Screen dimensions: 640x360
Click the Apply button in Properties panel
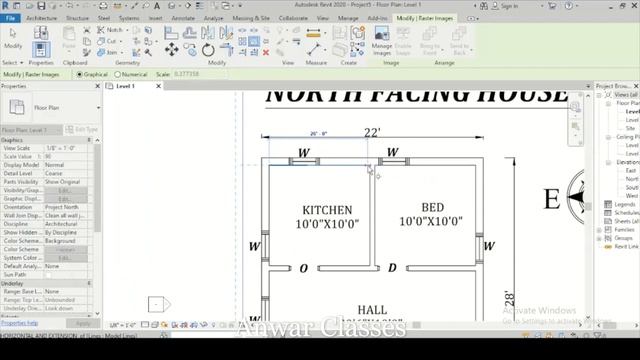[x=83, y=323]
